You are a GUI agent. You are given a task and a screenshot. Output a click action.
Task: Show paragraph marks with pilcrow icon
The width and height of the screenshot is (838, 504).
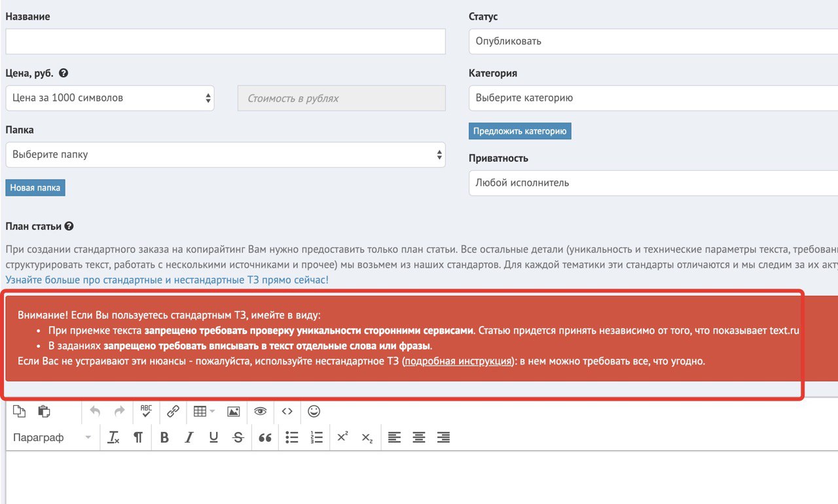point(137,437)
